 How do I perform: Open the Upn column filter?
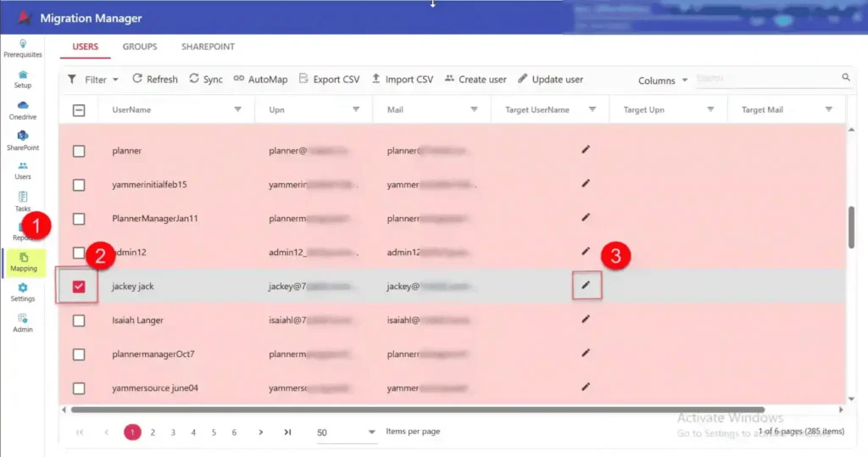pos(356,109)
